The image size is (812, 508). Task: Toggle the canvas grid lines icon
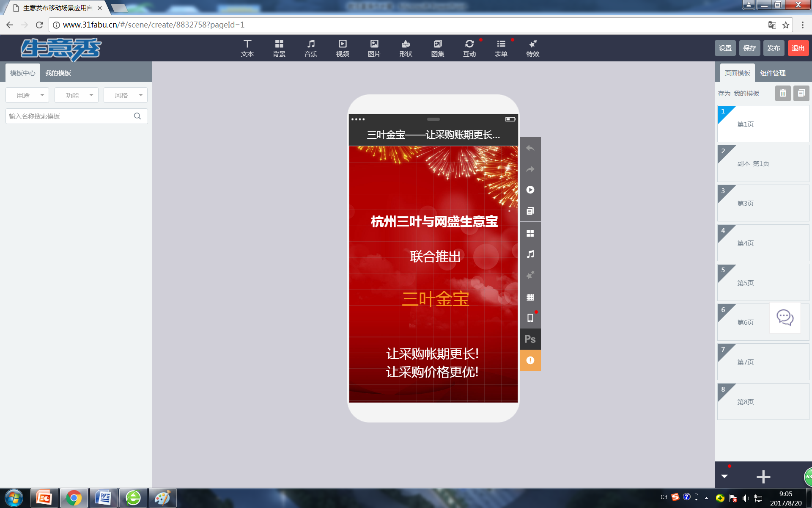click(530, 297)
